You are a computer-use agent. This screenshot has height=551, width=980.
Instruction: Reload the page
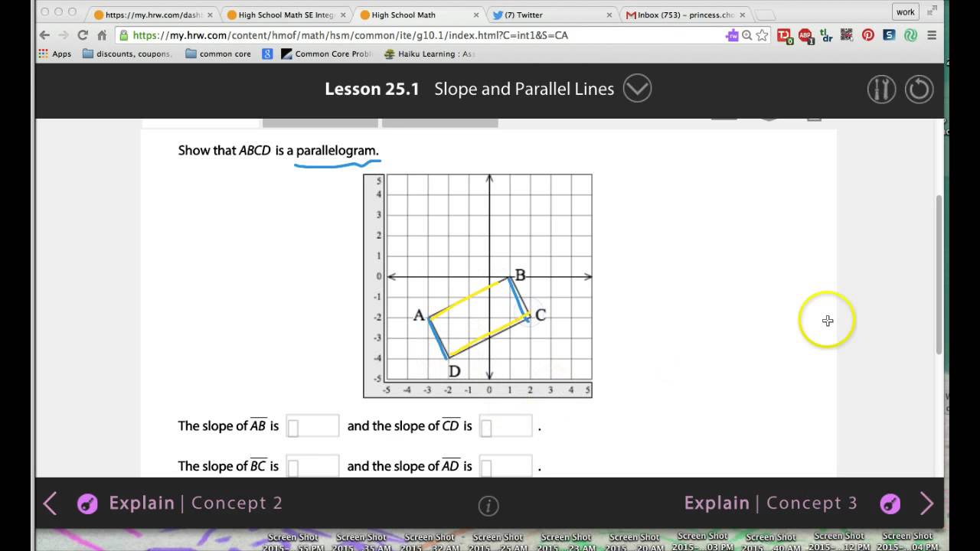pyautogui.click(x=83, y=35)
